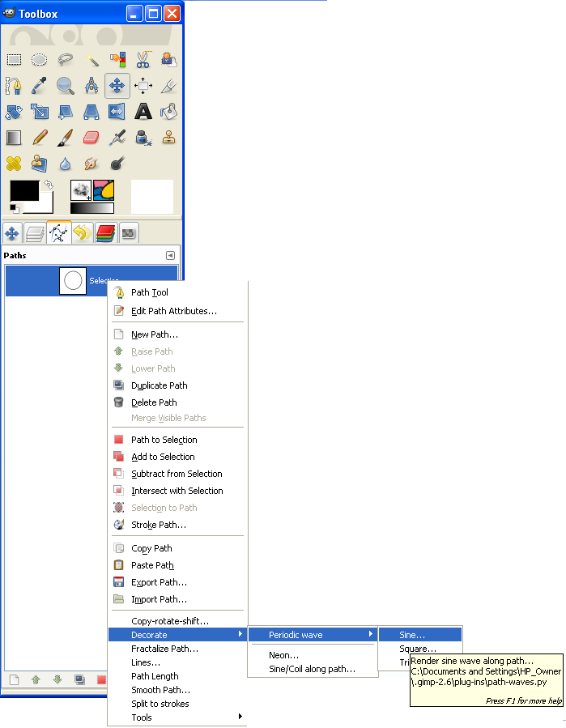Select the Flip tool
This screenshot has height=728, width=566.
tap(117, 112)
